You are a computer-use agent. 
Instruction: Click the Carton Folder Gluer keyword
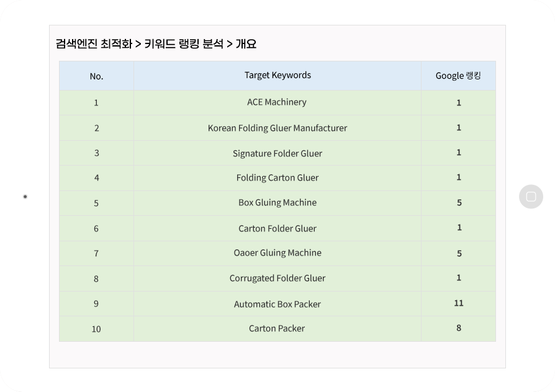pos(277,228)
